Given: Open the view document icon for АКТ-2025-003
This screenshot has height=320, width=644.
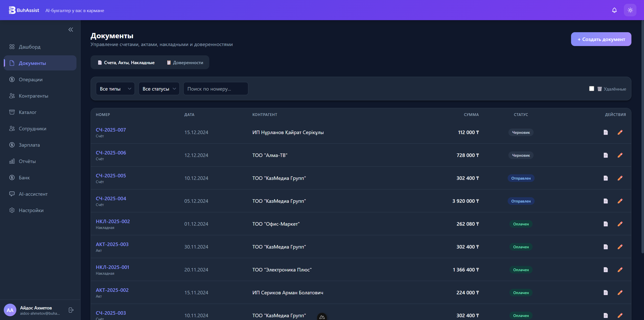Looking at the screenshot, I should 606,247.
